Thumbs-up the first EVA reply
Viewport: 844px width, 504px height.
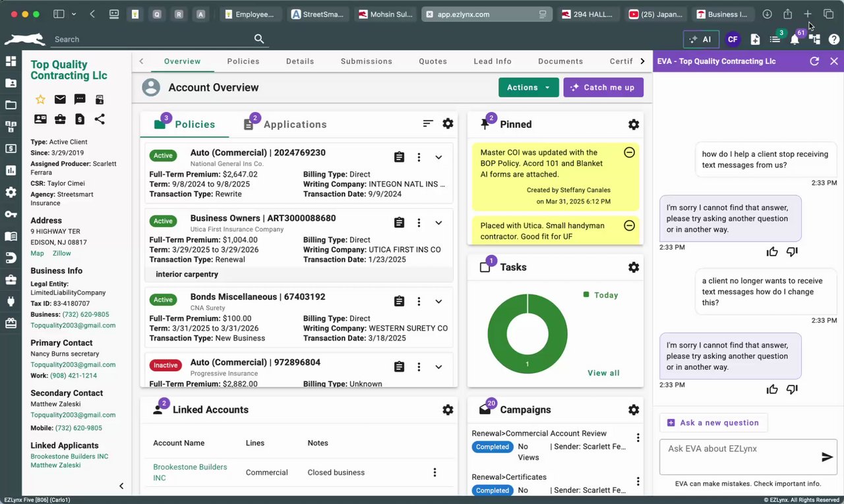772,252
